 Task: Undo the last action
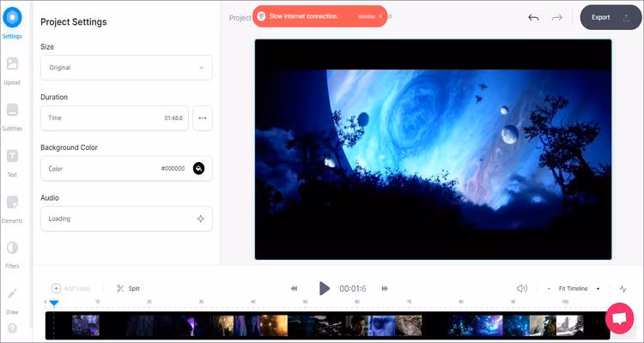click(533, 17)
